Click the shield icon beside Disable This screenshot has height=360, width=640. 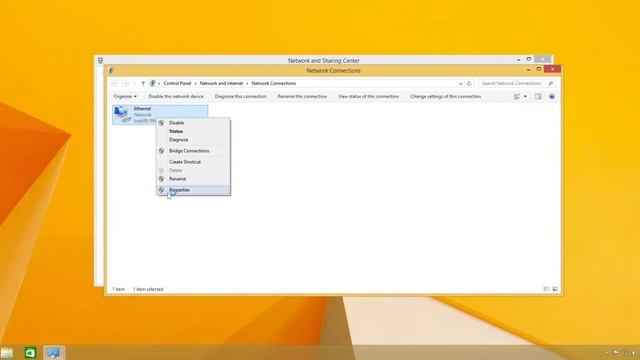(x=162, y=123)
